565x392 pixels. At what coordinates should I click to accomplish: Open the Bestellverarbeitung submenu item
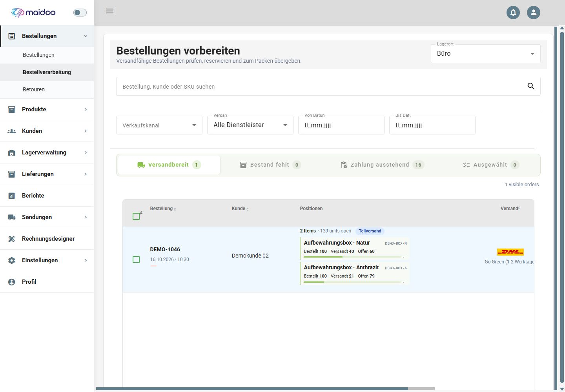point(47,72)
